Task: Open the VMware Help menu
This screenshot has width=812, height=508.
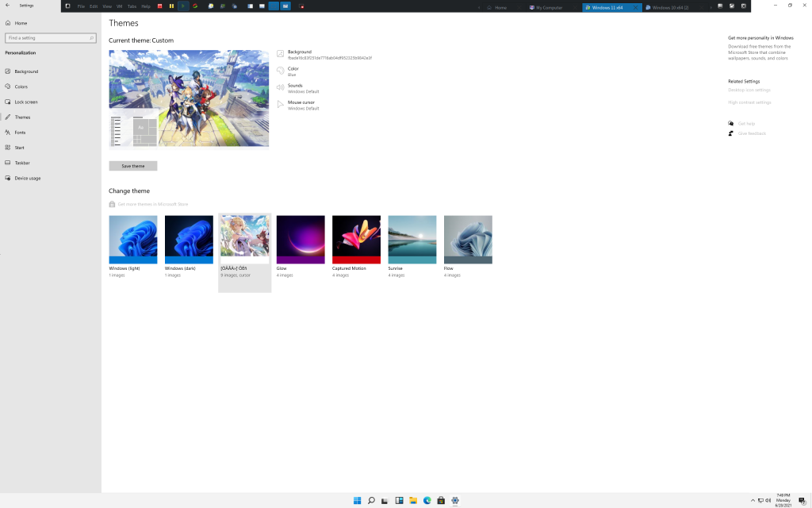Action: pyautogui.click(x=146, y=6)
